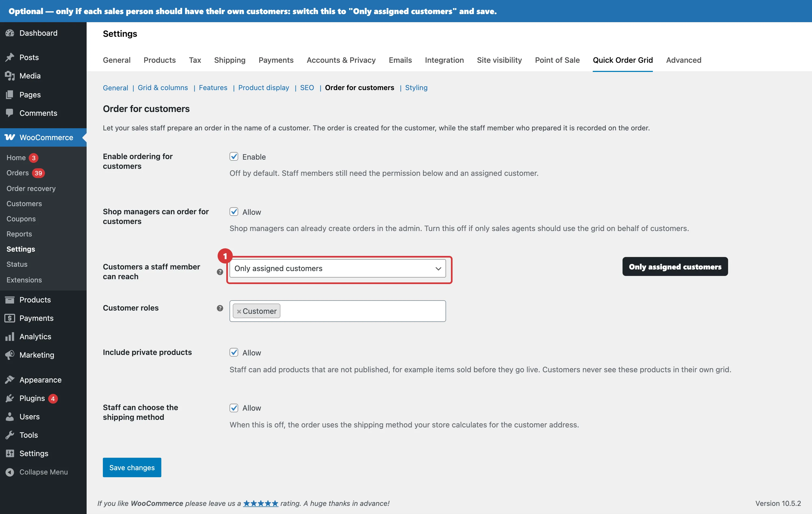Select the Marketing megaphone icon
Screen dimensions: 812x514
[x=10, y=355]
